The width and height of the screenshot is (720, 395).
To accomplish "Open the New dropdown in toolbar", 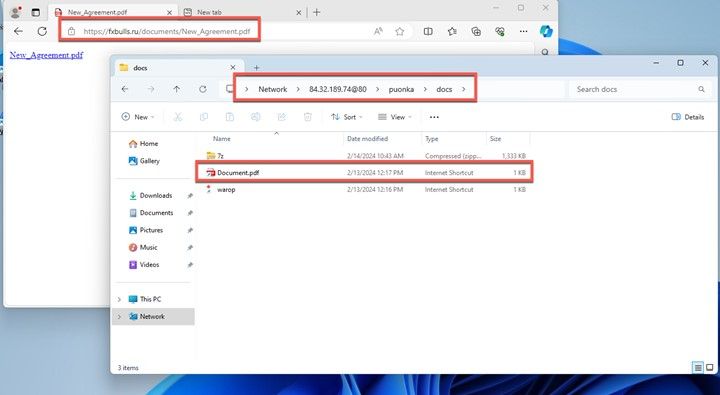I will click(x=138, y=117).
